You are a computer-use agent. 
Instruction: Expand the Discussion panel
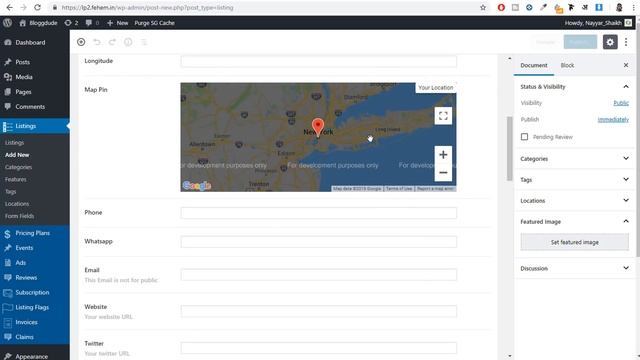click(574, 268)
